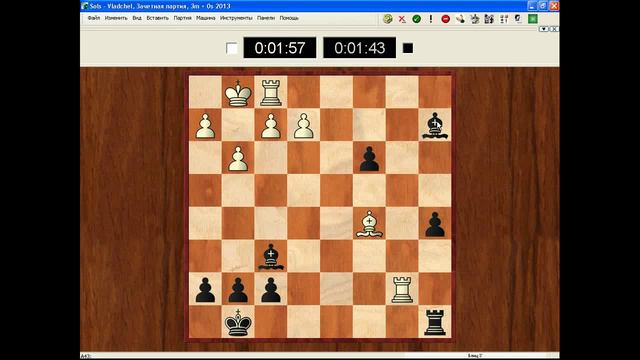This screenshot has width=640, height=360.
Task: Select the black bishop at the right board edge
Action: [435, 125]
